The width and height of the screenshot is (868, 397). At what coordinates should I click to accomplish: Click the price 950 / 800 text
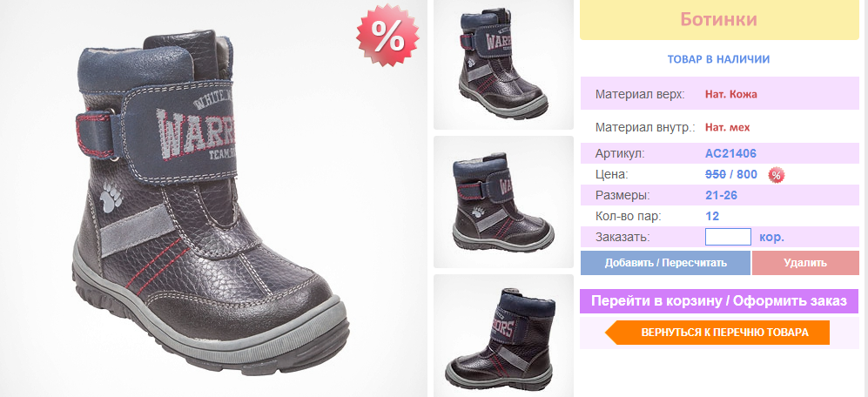pyautogui.click(x=731, y=174)
